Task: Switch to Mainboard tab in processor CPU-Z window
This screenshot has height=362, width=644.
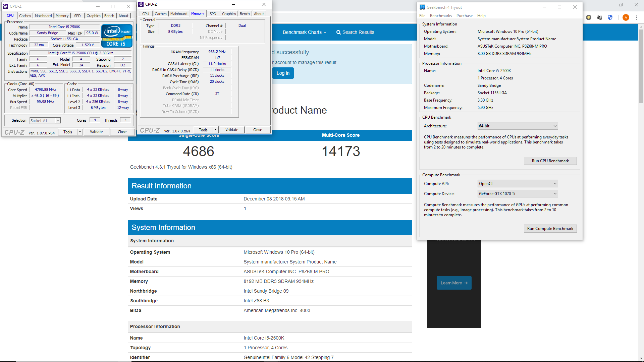Action: pyautogui.click(x=43, y=16)
